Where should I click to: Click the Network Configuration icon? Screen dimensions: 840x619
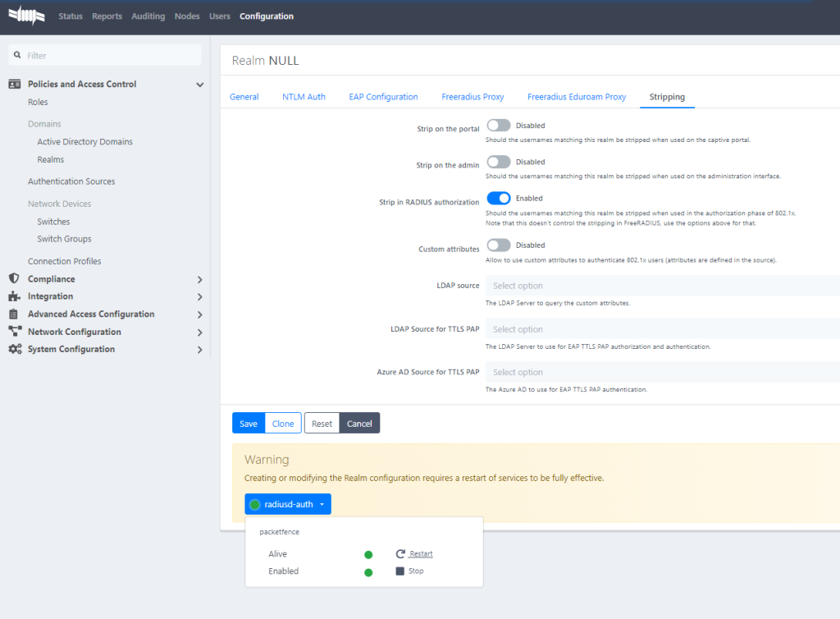14,332
